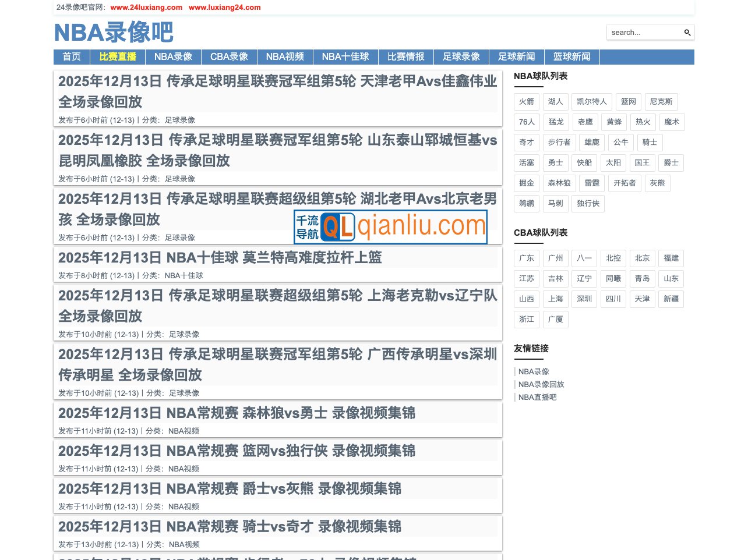The image size is (748, 560).
Task: Select the 湖人 team button
Action: click(555, 101)
